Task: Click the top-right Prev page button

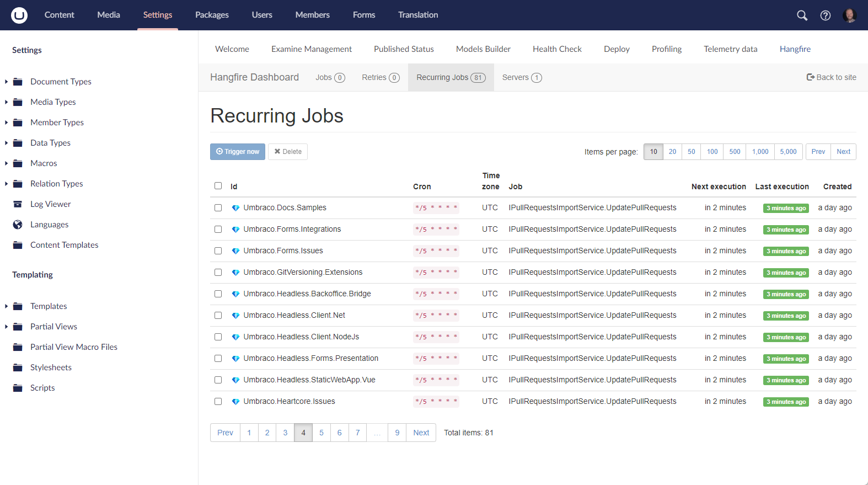Action: click(x=818, y=152)
